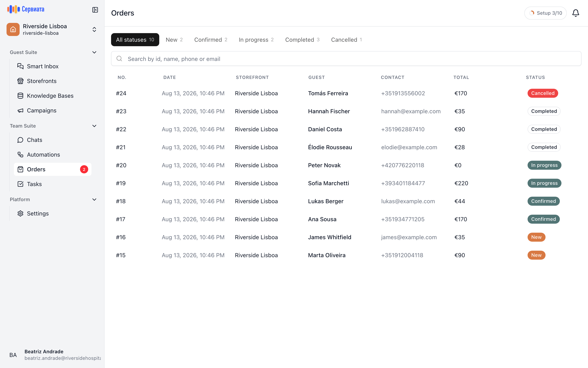Open the Settings page
588x368 pixels.
[53, 213]
